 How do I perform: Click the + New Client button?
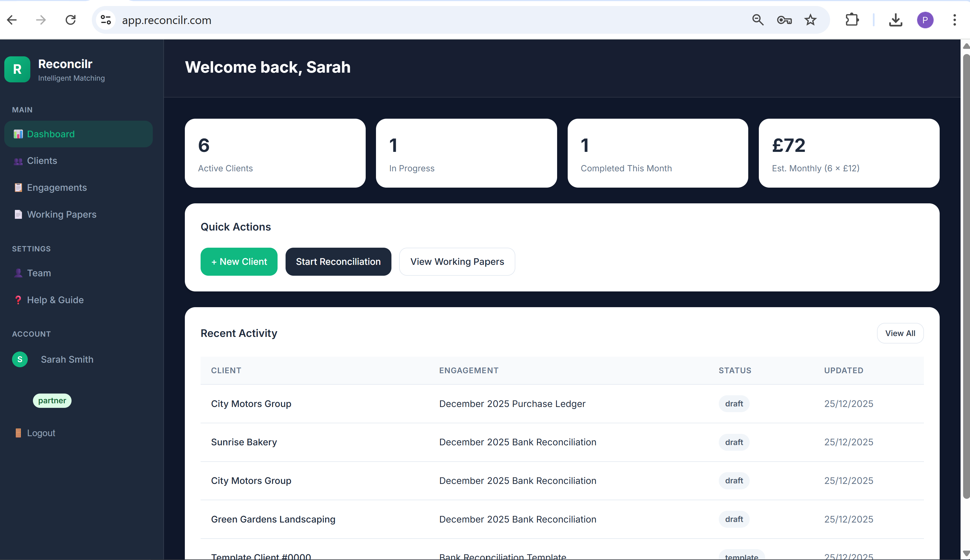pos(239,261)
